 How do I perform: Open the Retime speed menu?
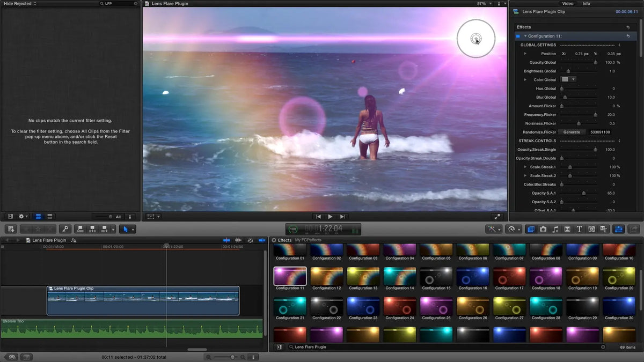pyautogui.click(x=514, y=229)
